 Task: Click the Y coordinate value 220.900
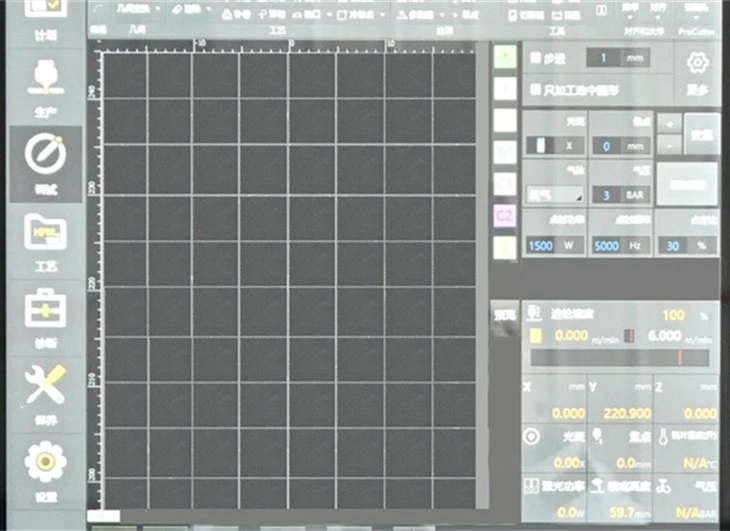click(x=627, y=413)
